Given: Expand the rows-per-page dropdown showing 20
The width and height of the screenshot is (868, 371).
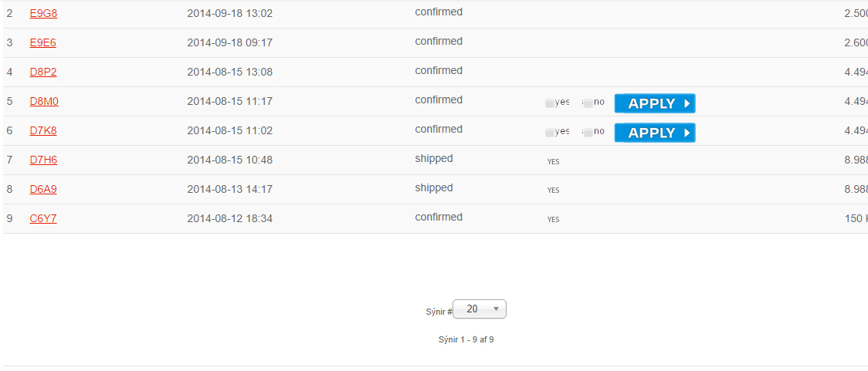Looking at the screenshot, I should (480, 309).
